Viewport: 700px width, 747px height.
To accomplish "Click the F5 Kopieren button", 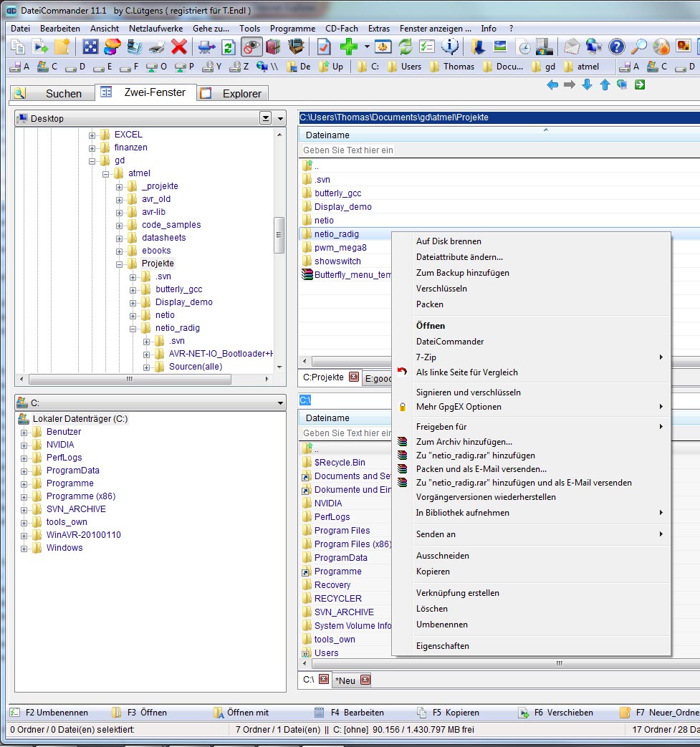I will [x=449, y=713].
